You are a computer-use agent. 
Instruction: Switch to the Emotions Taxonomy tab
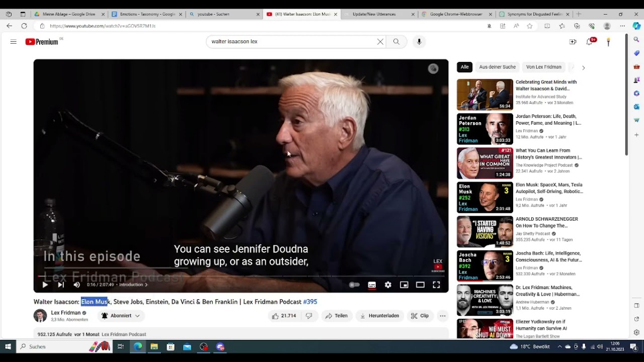(146, 14)
